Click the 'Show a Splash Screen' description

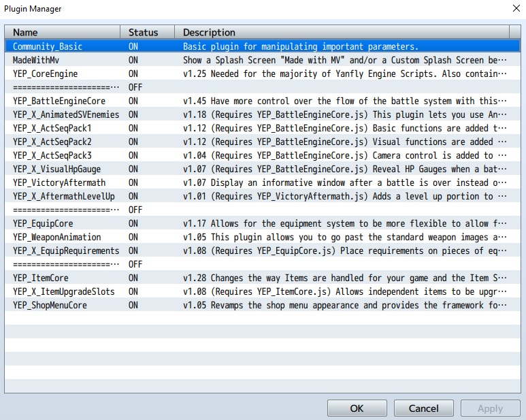pos(344,60)
